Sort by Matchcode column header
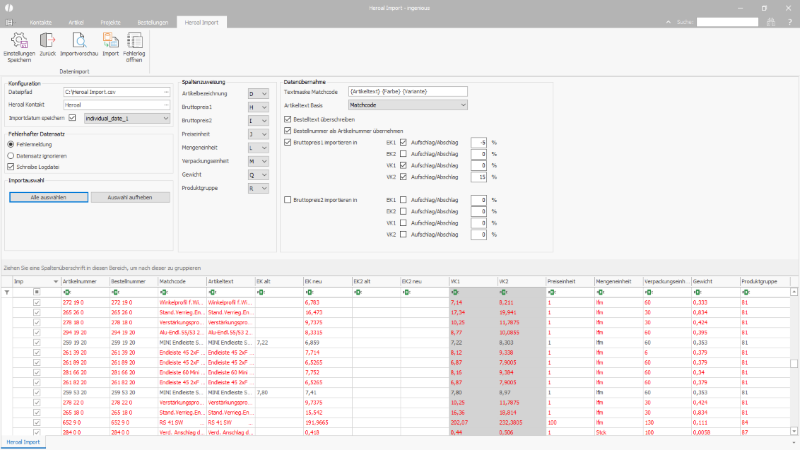This screenshot has width=800, height=450. tap(182, 282)
